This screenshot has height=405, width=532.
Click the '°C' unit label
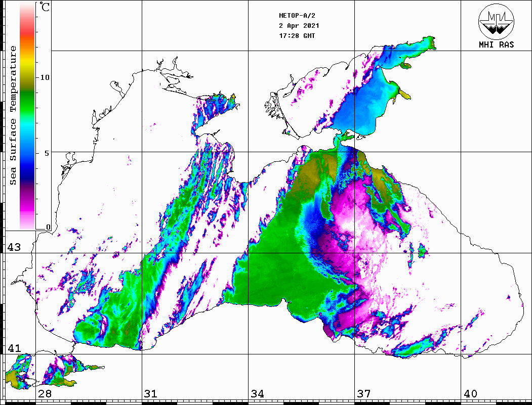45,7
